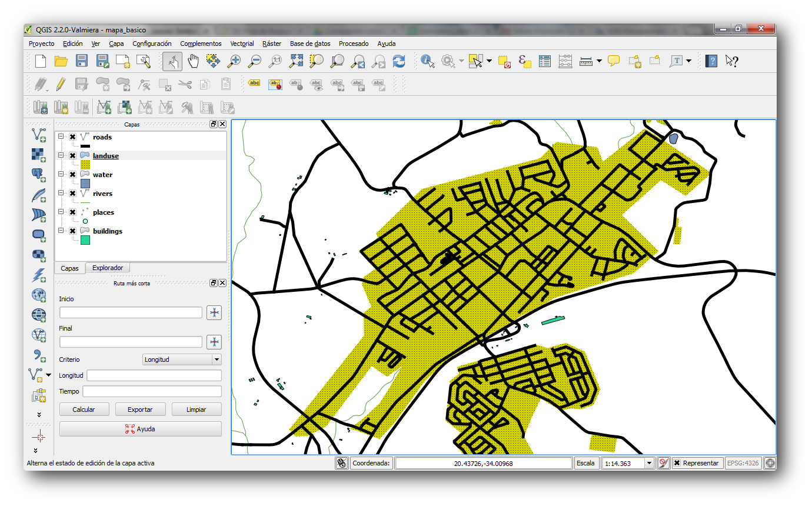Click the What's This help arrow icon
Screen dimensions: 812x506
(x=732, y=61)
